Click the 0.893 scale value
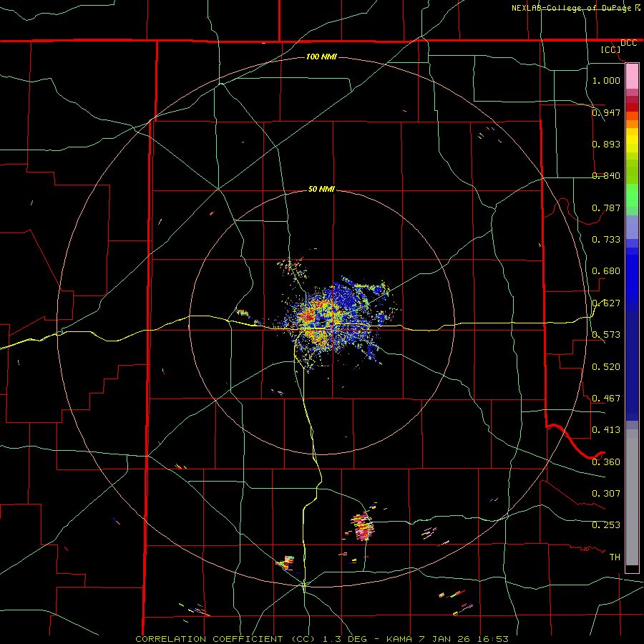The image size is (644, 644). [x=606, y=144]
